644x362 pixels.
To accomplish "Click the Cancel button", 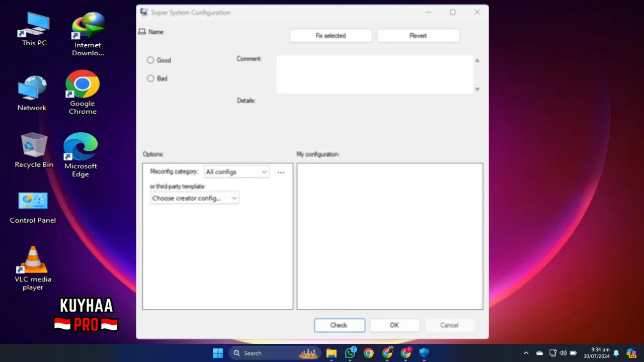I will [449, 325].
